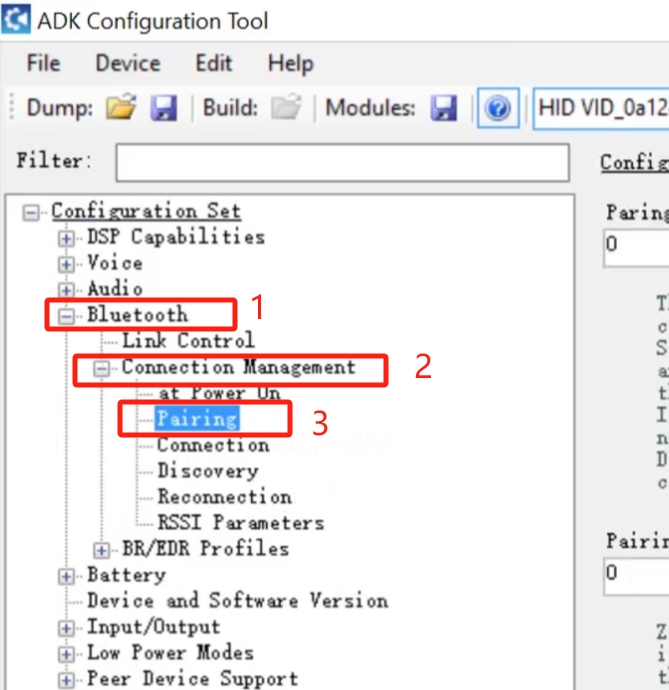Select the RSSI Parameters tree item

click(x=241, y=523)
